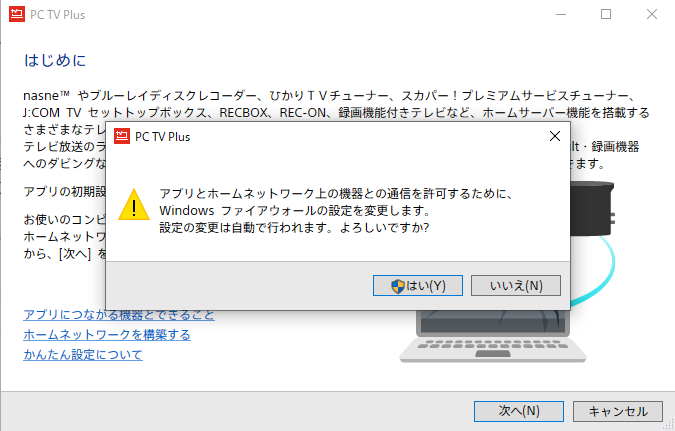Maximize the PC TV Plus main window

606,14
